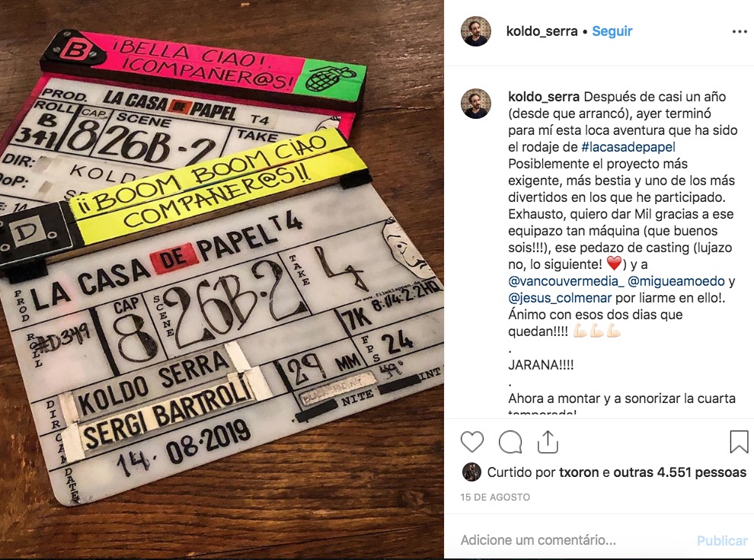Open the txoron liker username
754x560 pixels.
coord(579,472)
